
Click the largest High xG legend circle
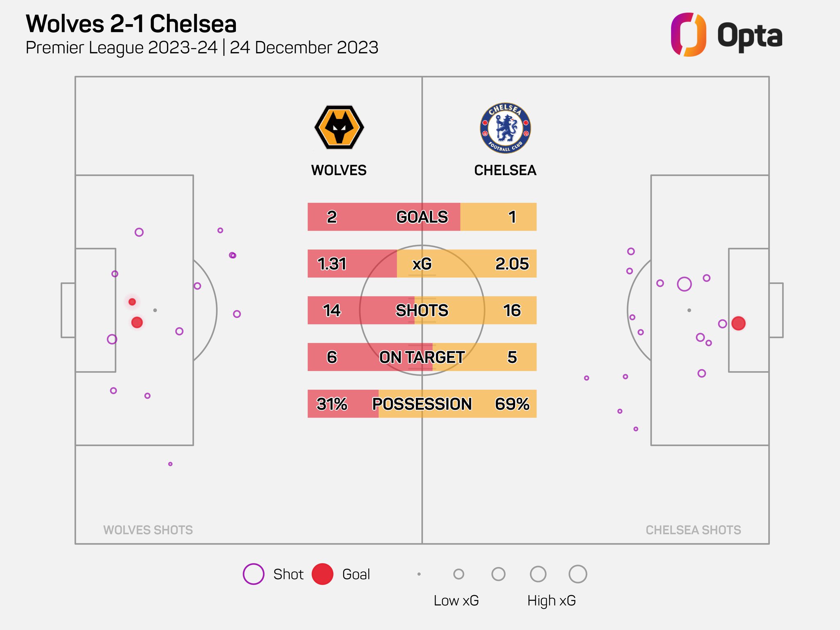pos(577,574)
